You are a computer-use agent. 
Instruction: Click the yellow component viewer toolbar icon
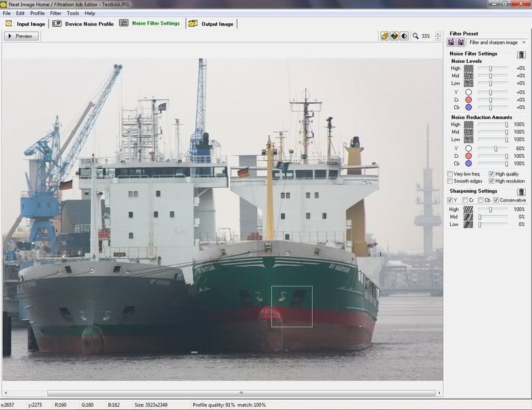pyautogui.click(x=384, y=36)
